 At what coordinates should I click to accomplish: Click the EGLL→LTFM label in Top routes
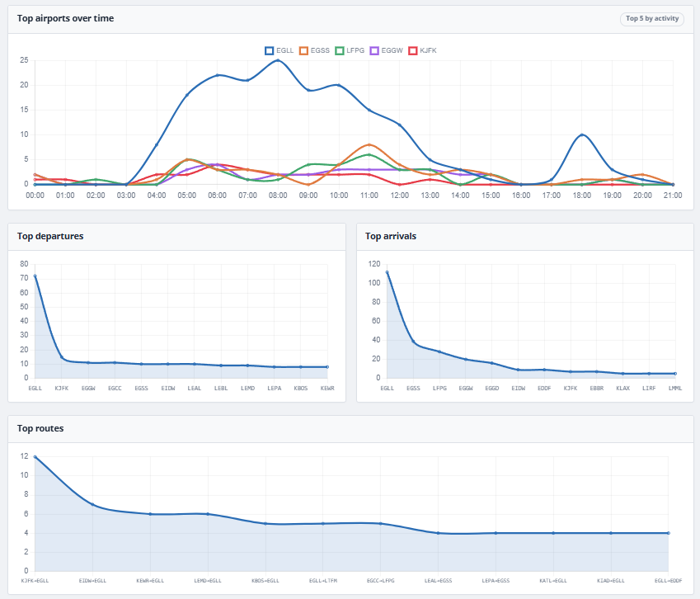(x=322, y=581)
